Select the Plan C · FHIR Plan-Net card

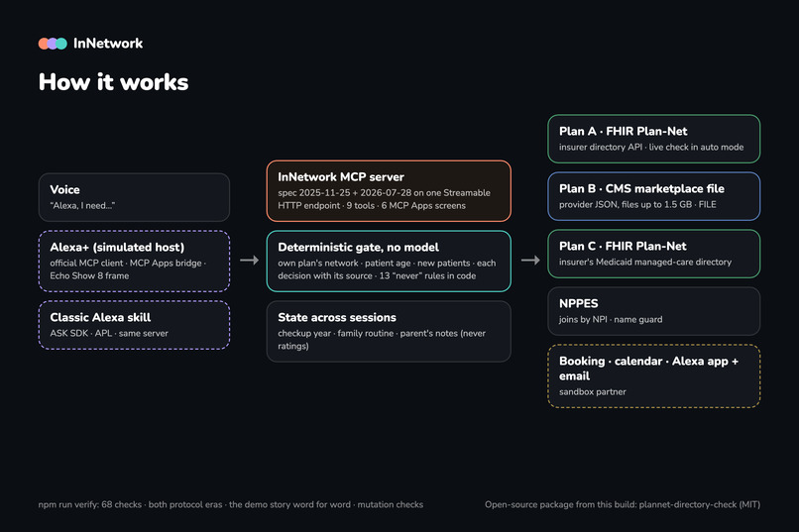click(654, 254)
